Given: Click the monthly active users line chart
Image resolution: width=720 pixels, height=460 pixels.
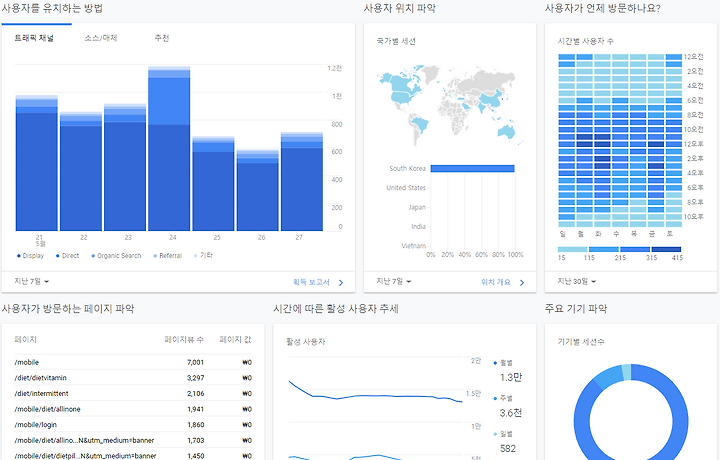Looking at the screenshot, I should [376, 394].
